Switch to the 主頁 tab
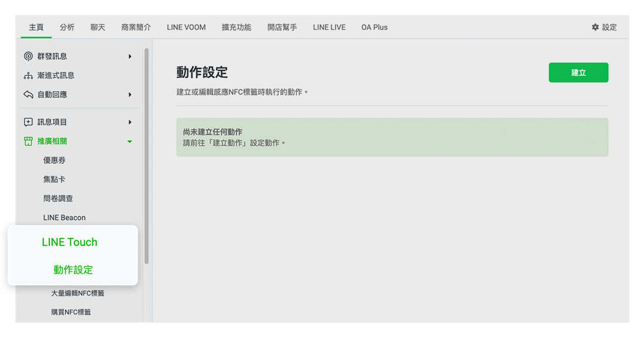Image resolution: width=644 pixels, height=338 pixels. pos(36,27)
